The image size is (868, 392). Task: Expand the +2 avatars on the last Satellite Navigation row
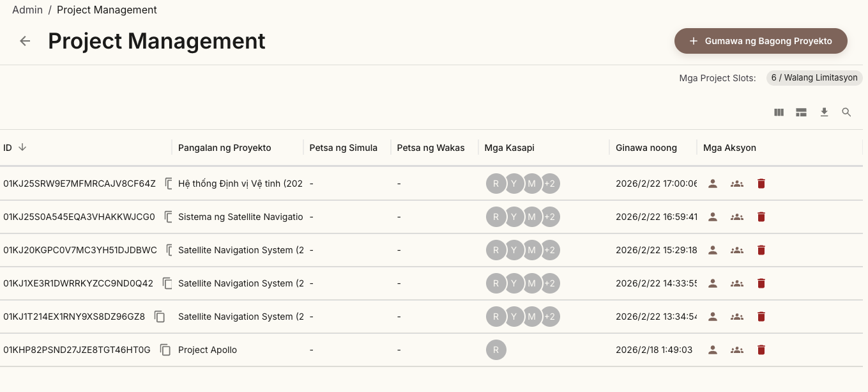point(550,317)
